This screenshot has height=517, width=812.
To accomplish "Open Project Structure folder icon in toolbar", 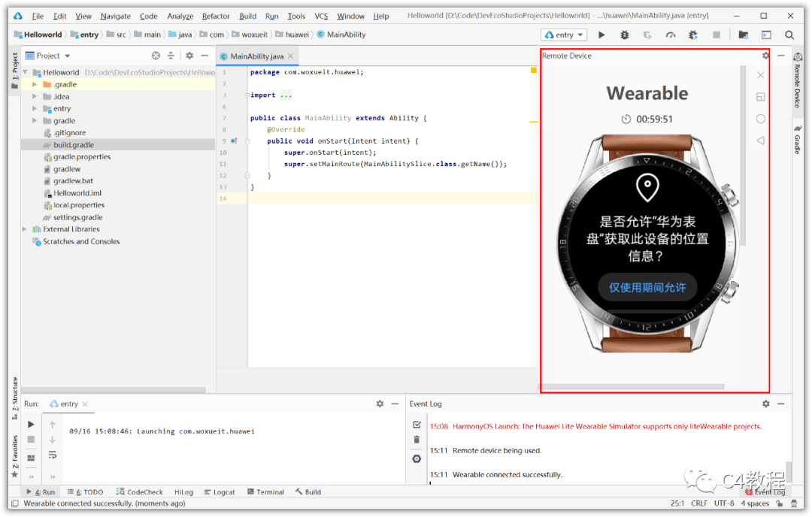I will coord(743,35).
